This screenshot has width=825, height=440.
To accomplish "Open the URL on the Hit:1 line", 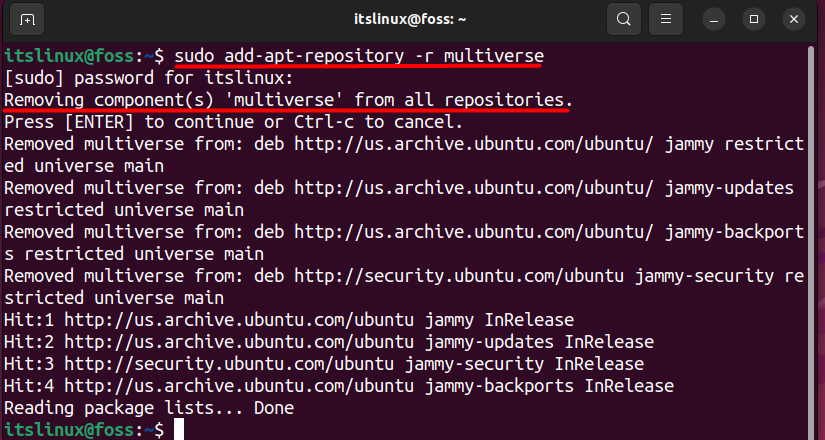I will 239,320.
